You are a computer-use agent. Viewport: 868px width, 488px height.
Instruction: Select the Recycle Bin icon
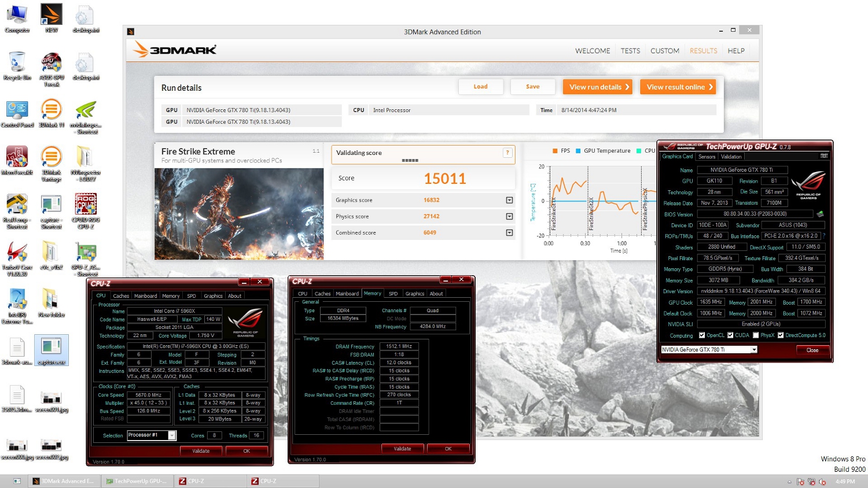17,66
